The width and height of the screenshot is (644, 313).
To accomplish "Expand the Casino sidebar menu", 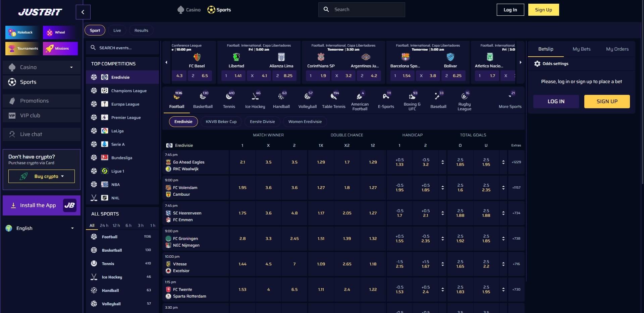I will [x=71, y=67].
